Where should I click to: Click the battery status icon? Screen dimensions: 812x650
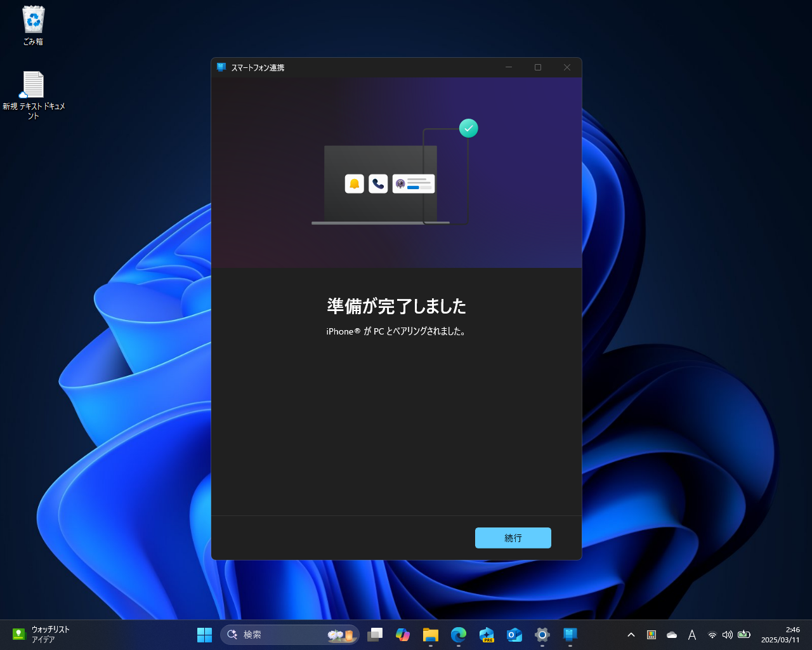tap(744, 635)
